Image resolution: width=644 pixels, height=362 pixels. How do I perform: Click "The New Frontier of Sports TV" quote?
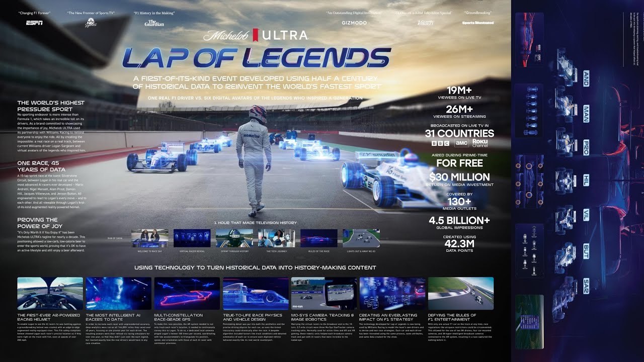90,12
